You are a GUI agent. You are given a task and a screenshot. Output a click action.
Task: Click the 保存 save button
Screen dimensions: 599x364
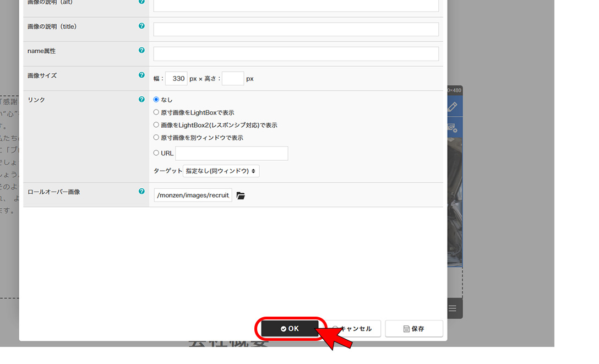(x=414, y=329)
